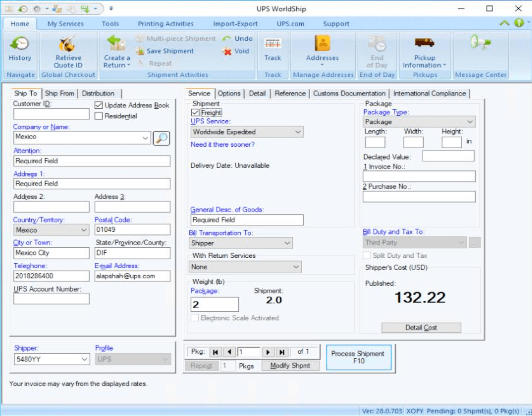This screenshot has width=532, height=416.
Task: Open the Message Center megaphone icon
Action: pyautogui.click(x=480, y=43)
